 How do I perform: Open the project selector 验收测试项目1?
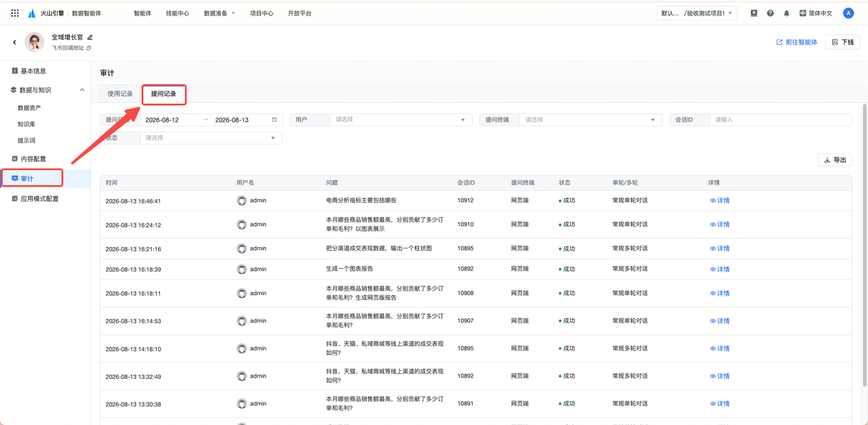697,13
